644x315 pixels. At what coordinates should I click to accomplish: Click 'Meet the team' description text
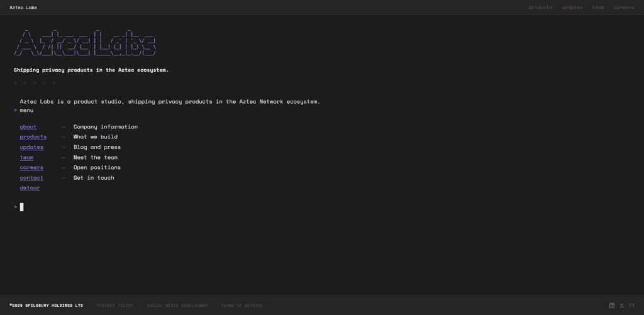tap(96, 157)
